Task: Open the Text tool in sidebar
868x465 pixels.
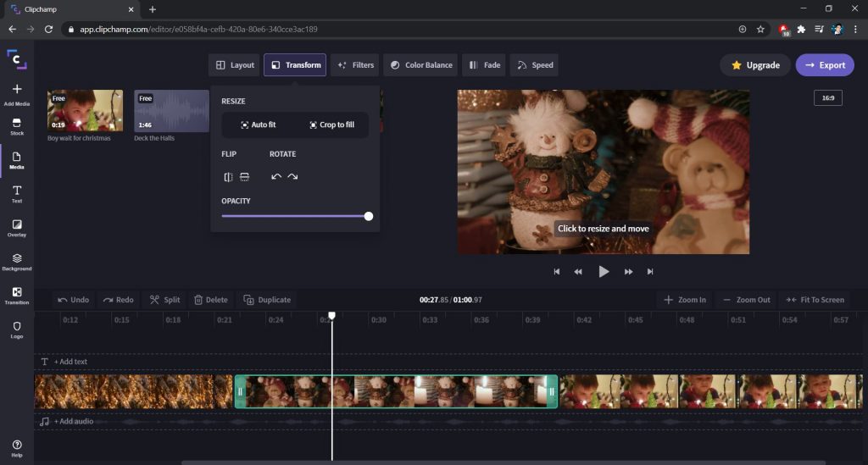Action: (x=17, y=194)
